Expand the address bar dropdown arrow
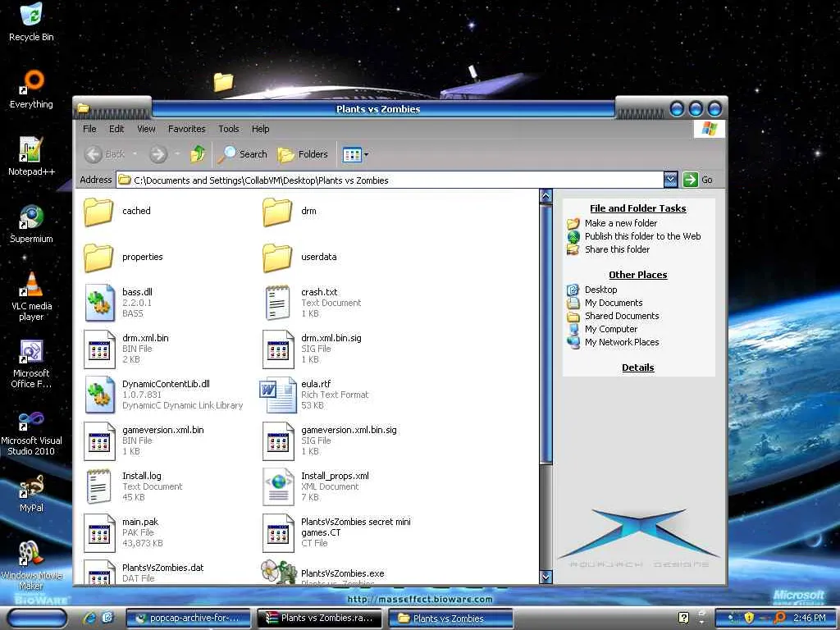The image size is (840, 630). [x=670, y=180]
